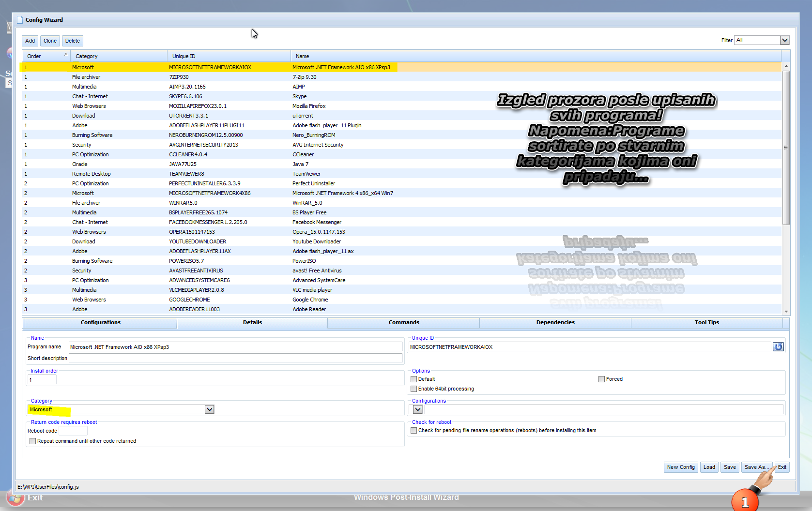812x511 pixels.
Task: Select the TeamViewer row
Action: click(402, 174)
